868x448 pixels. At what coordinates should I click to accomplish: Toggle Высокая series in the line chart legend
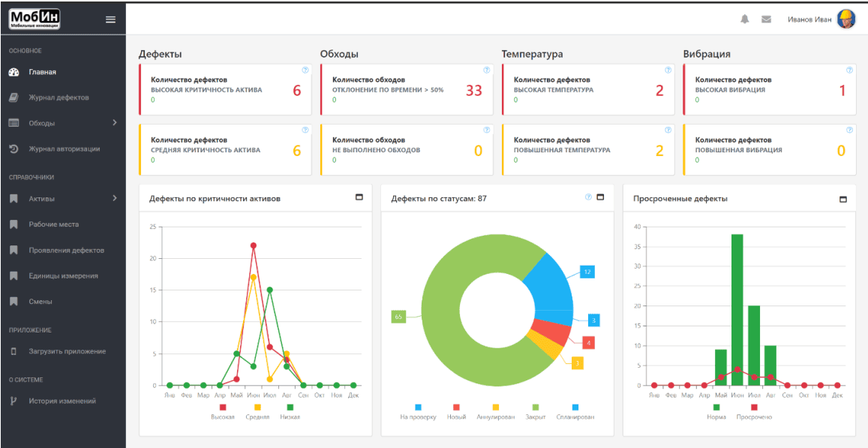coord(222,412)
